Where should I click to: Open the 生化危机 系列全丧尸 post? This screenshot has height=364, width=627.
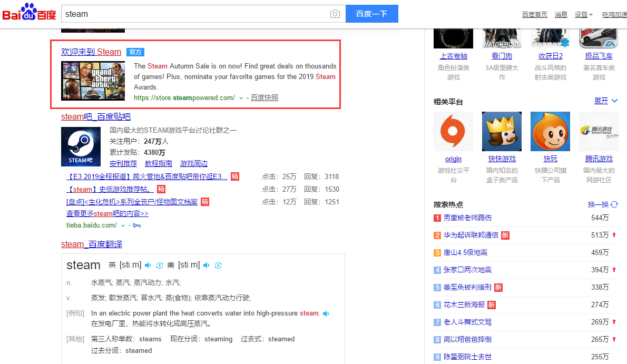pos(132,202)
